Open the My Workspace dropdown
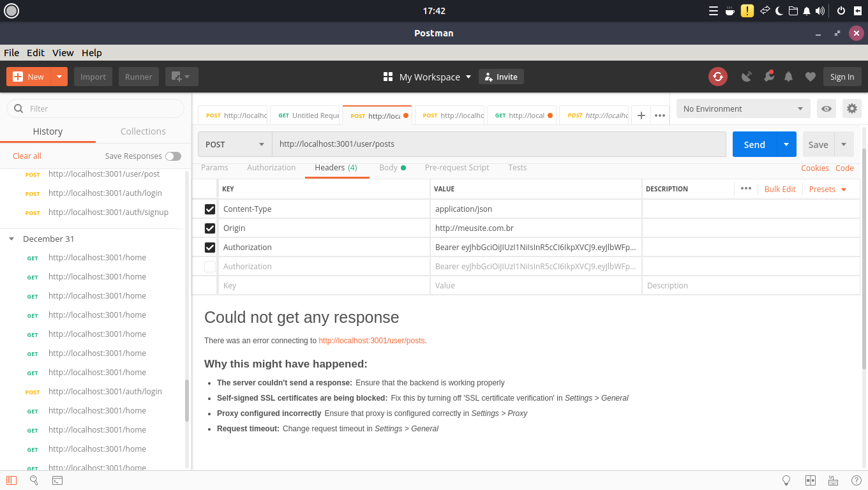Image resolution: width=868 pixels, height=490 pixels. point(427,77)
